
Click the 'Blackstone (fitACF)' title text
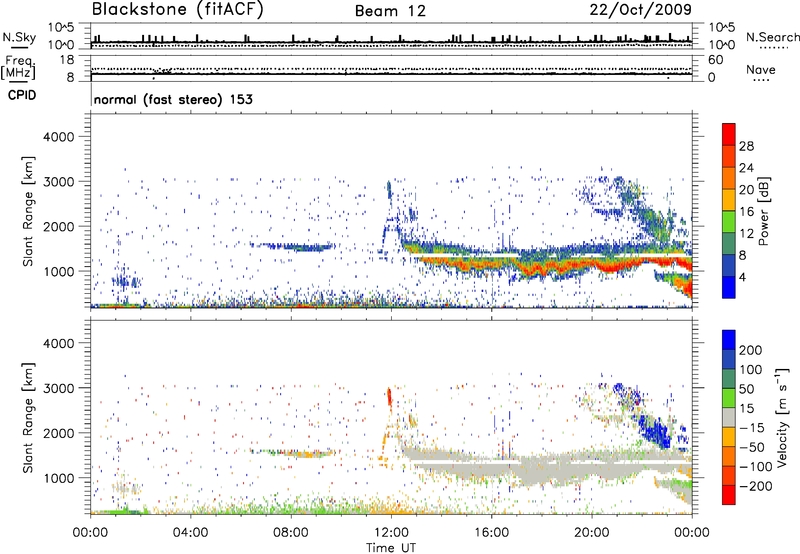pos(178,10)
